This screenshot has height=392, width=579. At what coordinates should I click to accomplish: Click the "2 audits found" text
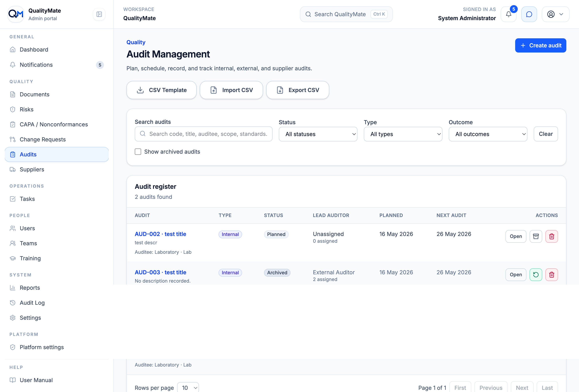153,197
